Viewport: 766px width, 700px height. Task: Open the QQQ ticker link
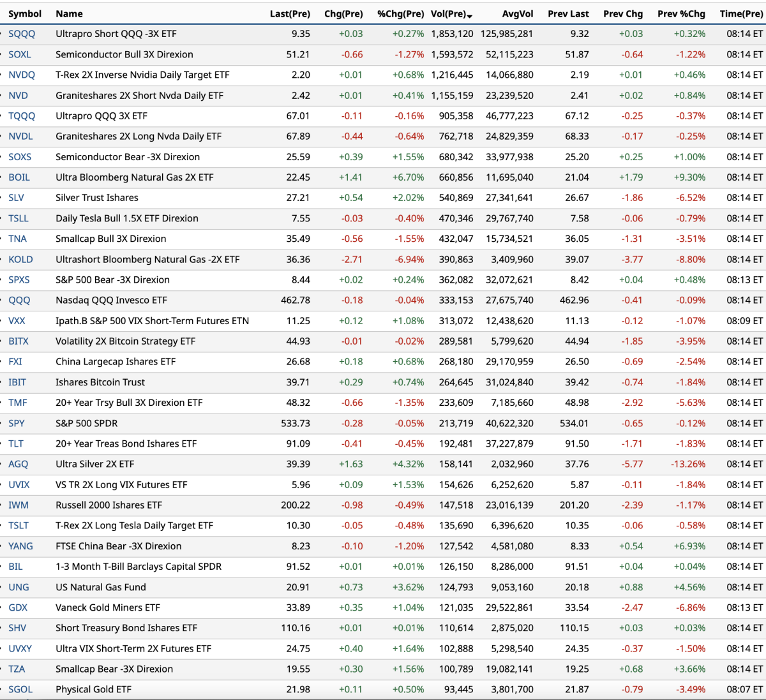point(19,301)
